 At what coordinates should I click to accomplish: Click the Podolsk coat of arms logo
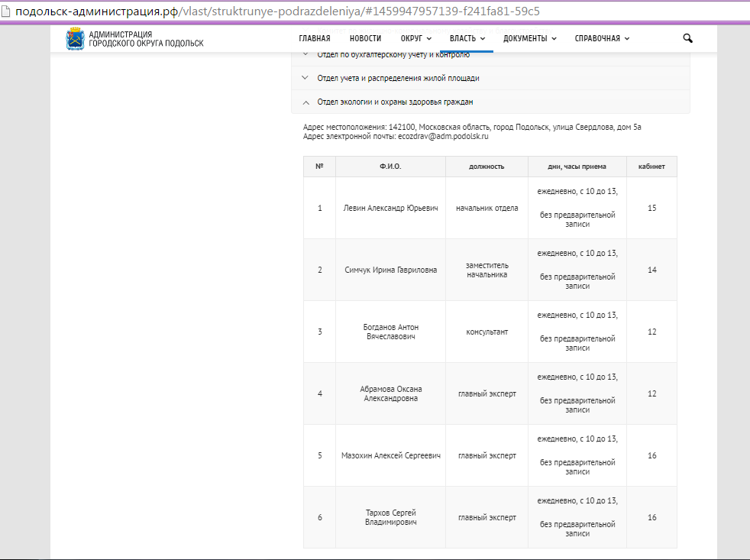[76, 38]
